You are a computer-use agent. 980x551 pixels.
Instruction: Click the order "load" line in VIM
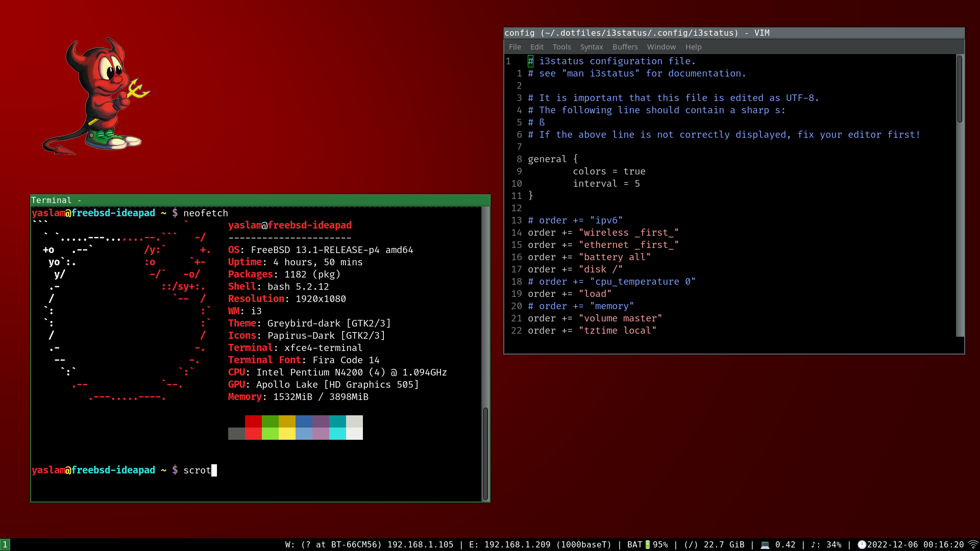(570, 294)
